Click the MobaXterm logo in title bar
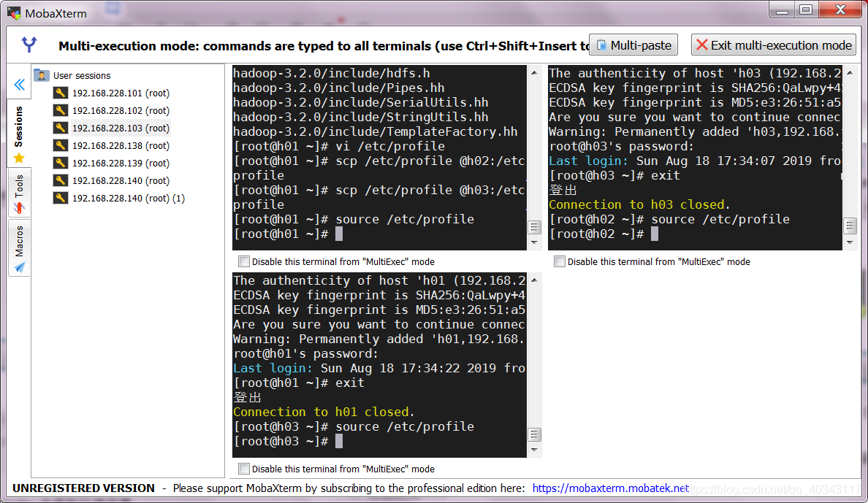The image size is (868, 503). coord(14,12)
